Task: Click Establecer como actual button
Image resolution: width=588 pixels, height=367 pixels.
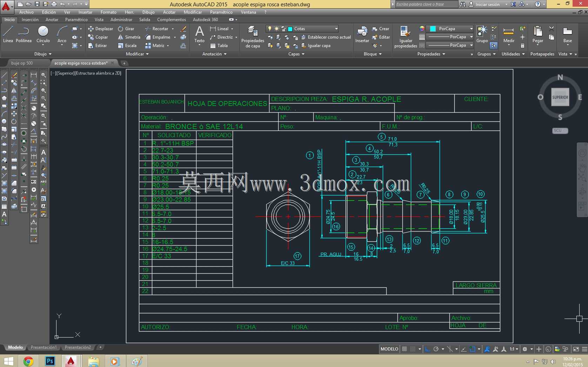Action: [326, 37]
